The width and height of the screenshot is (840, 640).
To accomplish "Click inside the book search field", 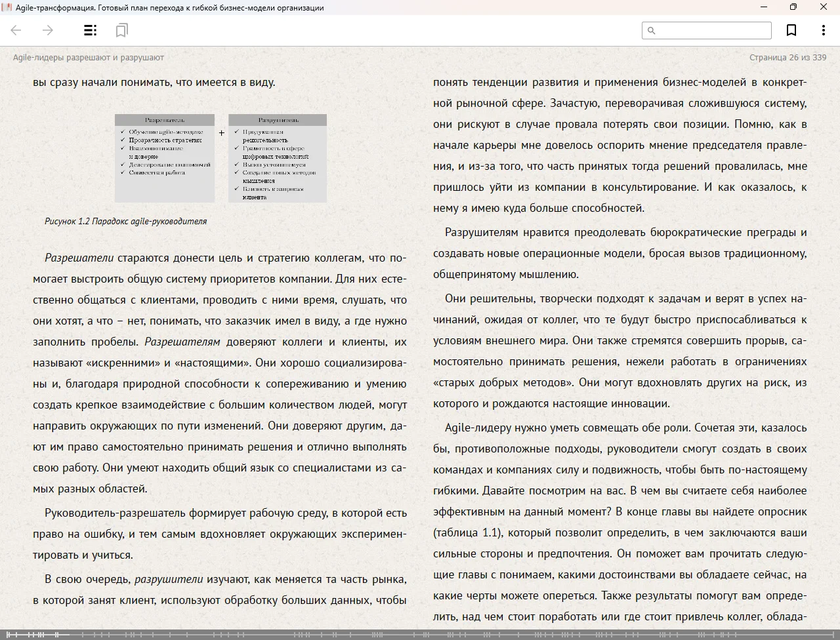I will point(713,30).
